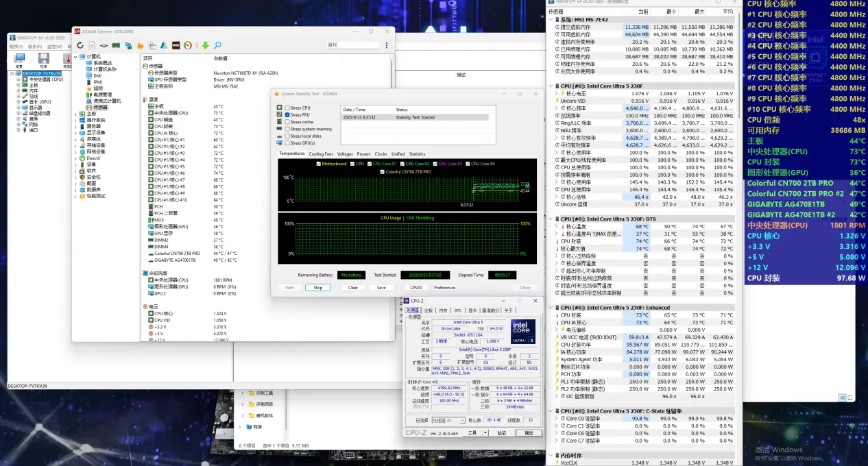Uncheck Stress FPU checkbox
The image size is (868, 466).
[x=287, y=115]
